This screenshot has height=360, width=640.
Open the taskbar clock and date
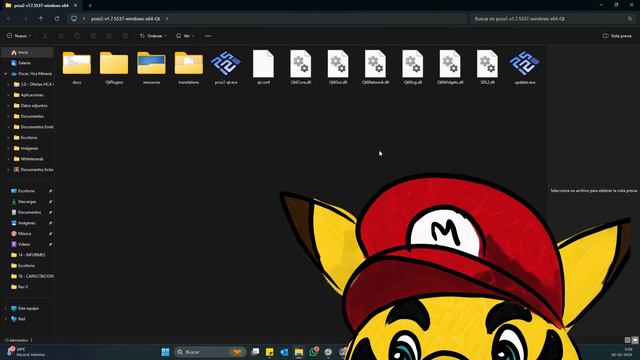click(622, 352)
